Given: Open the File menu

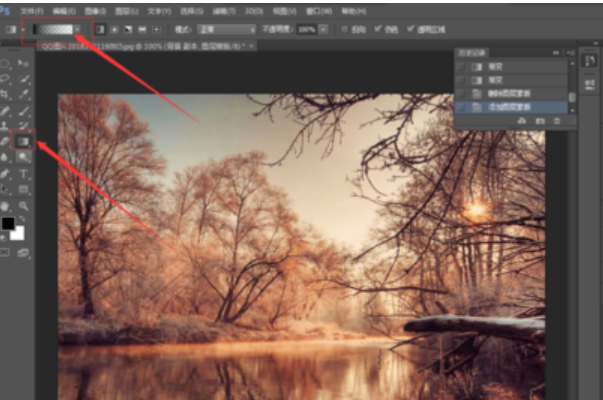Looking at the screenshot, I should click(x=32, y=11).
